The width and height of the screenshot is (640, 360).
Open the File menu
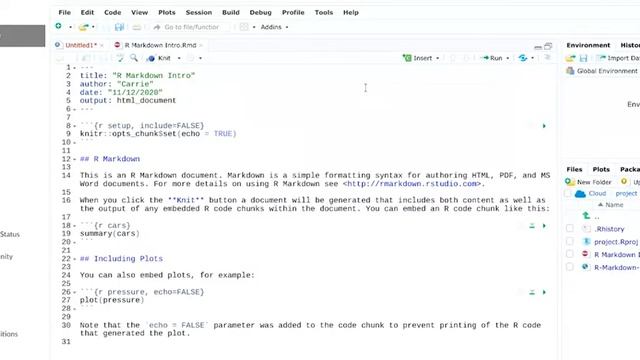(x=64, y=13)
